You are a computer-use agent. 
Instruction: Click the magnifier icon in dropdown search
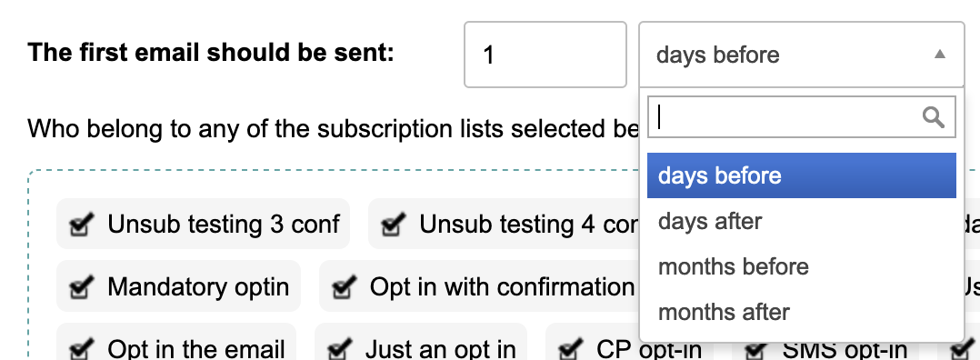pyautogui.click(x=933, y=117)
